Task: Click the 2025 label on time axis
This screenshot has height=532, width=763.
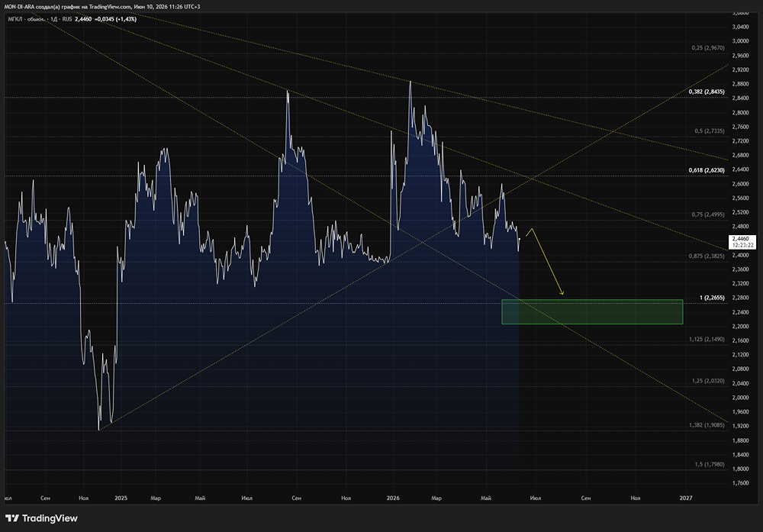Action: [121, 498]
